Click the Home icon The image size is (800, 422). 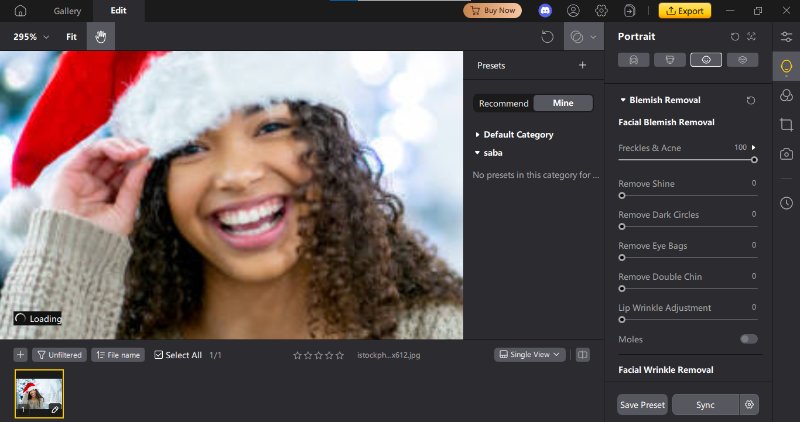coord(20,11)
